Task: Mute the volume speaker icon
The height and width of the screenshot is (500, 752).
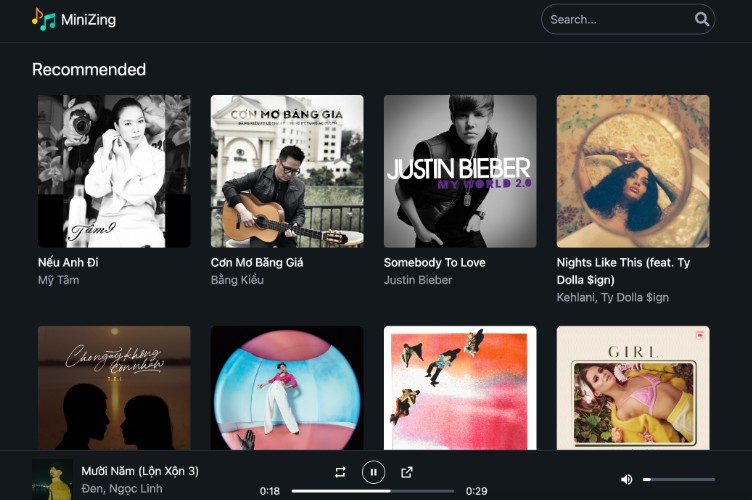Action: tap(627, 479)
